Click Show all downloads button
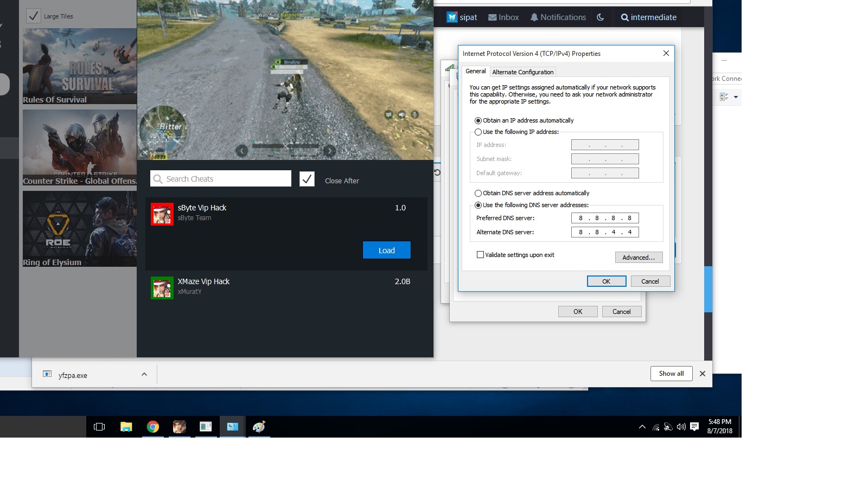This screenshot has height=488, width=868. (x=672, y=374)
